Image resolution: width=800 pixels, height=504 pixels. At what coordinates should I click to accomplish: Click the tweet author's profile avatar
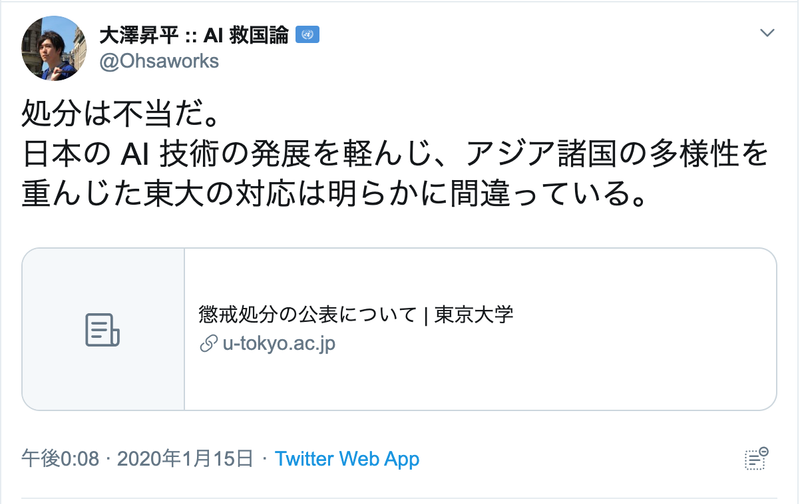coord(53,46)
